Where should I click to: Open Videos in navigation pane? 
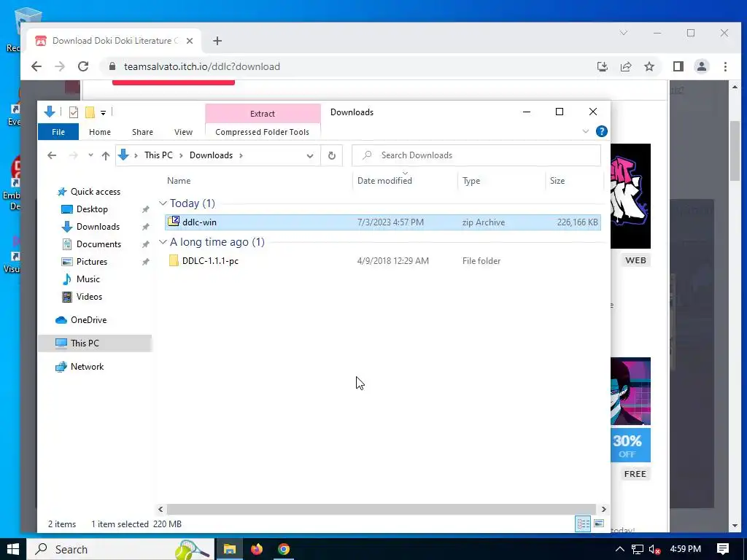coord(89,297)
